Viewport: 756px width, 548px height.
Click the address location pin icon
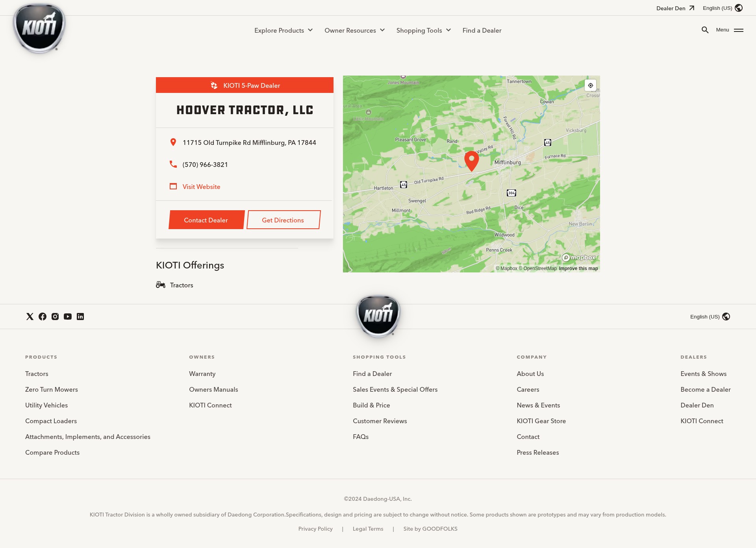[173, 142]
